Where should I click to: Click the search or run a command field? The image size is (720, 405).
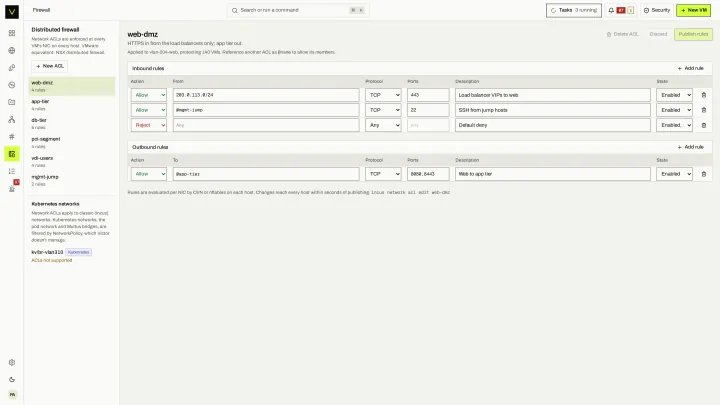click(x=298, y=10)
